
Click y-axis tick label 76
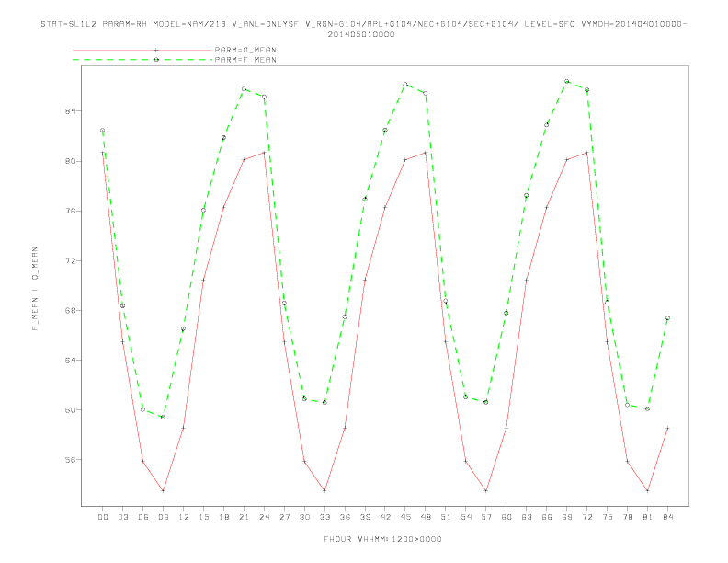pos(71,211)
